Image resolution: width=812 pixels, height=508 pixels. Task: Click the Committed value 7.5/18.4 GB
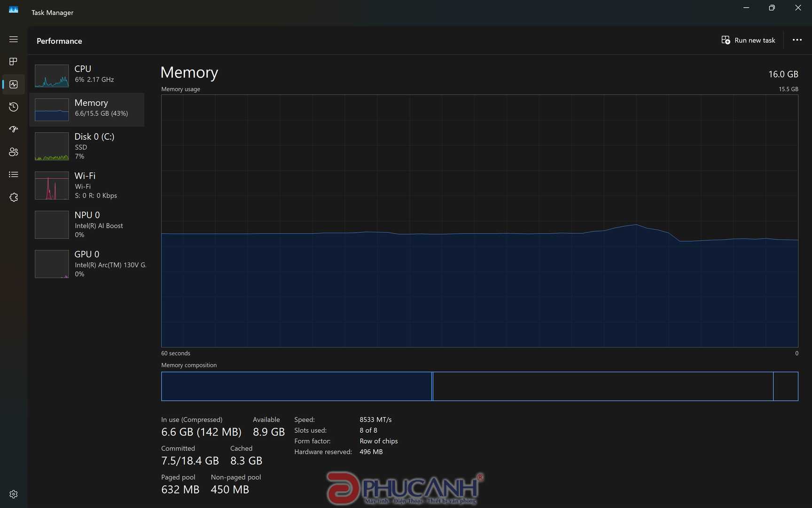click(x=190, y=460)
